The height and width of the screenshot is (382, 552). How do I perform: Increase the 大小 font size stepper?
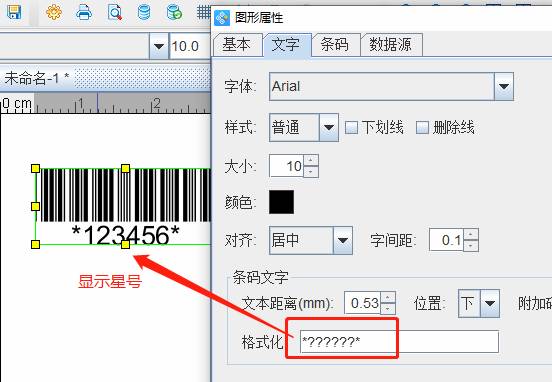[x=311, y=160]
